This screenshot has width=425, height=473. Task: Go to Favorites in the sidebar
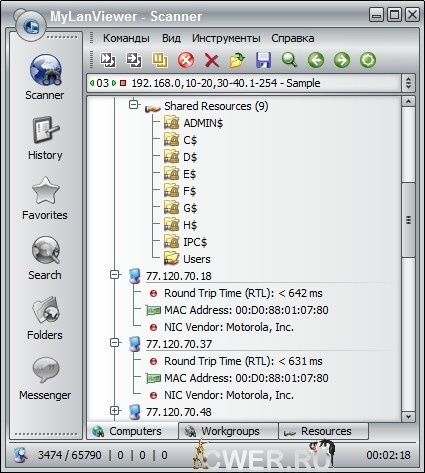point(45,198)
